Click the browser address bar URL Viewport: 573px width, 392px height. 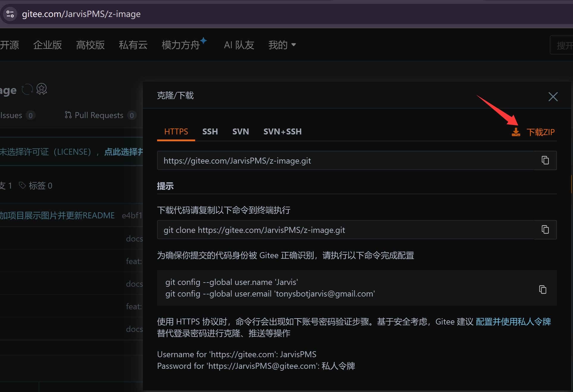pyautogui.click(x=81, y=14)
